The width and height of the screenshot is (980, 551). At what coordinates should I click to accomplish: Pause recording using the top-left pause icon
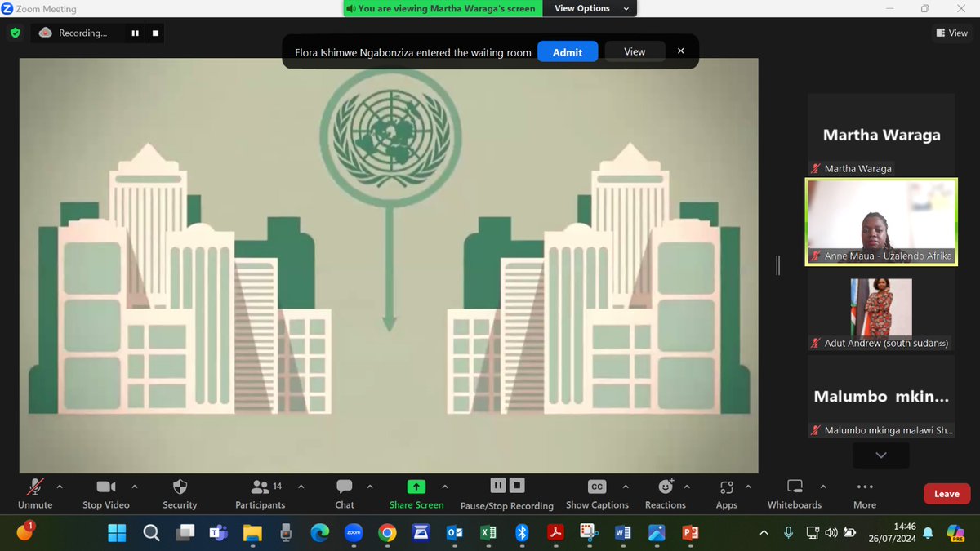coord(135,33)
